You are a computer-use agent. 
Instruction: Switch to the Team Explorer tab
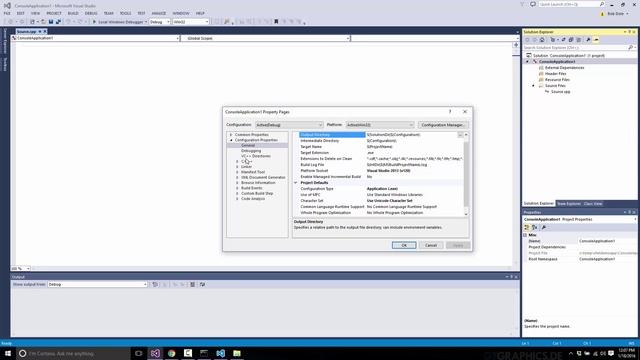(x=569, y=204)
